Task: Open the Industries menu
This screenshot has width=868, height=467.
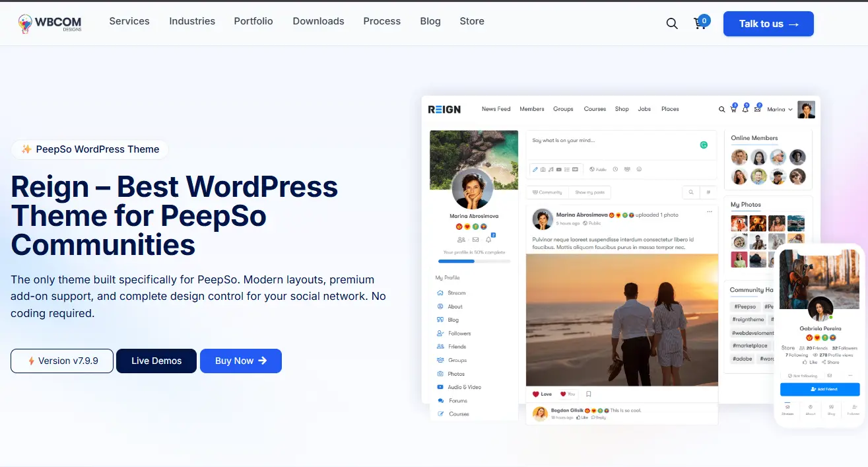Action: [192, 21]
